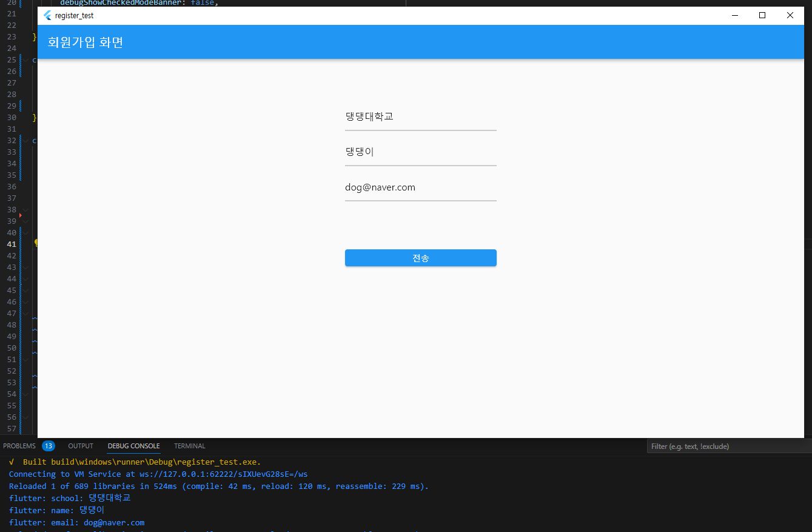This screenshot has width=812, height=532.
Task: Focus the school field containing 댕댕대학교
Action: [x=421, y=116]
